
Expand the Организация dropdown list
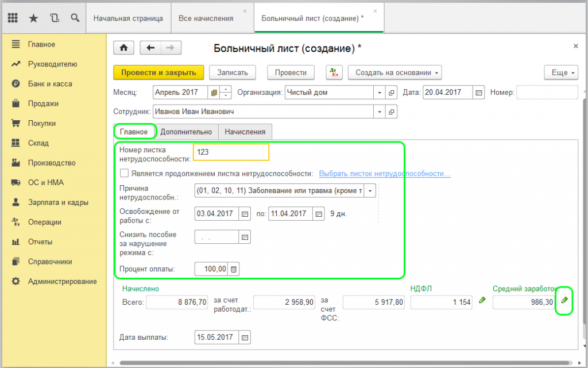[379, 93]
